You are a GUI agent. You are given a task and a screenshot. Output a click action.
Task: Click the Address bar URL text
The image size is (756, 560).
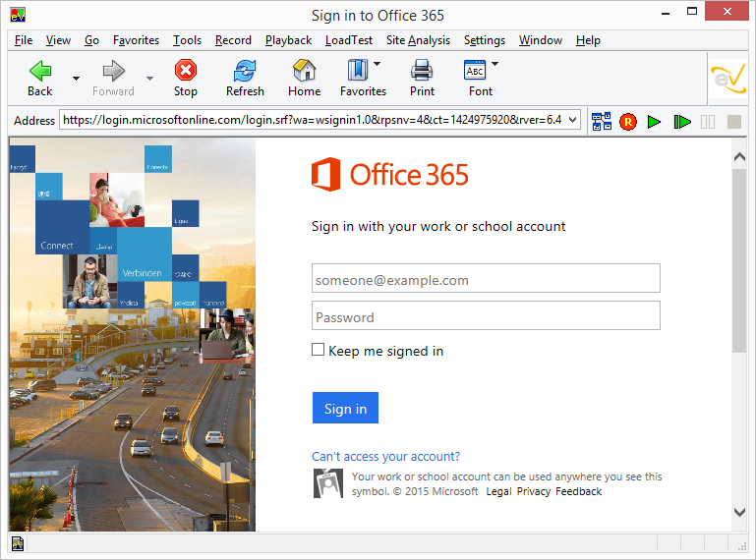(313, 120)
